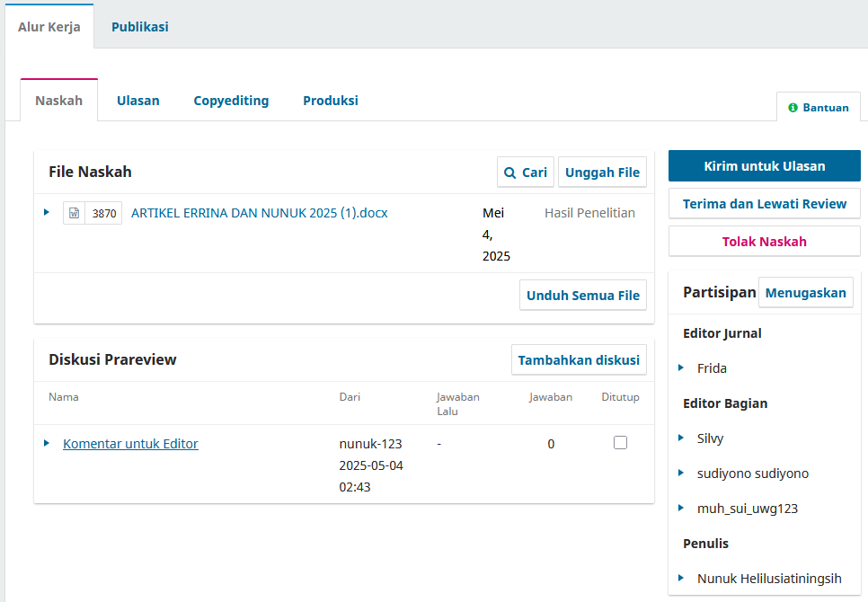This screenshot has height=602, width=868.
Task: Click Kirim untuk Ulasan button
Action: point(765,166)
